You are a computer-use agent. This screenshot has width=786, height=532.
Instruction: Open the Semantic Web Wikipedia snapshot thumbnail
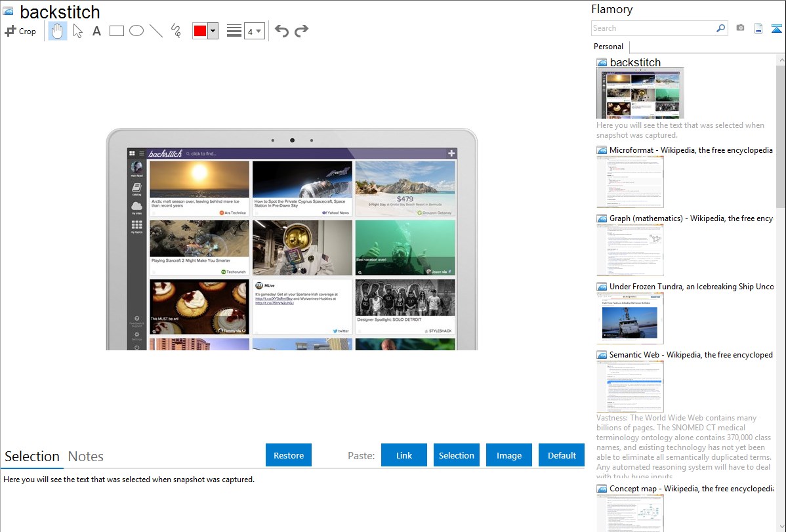click(x=630, y=386)
